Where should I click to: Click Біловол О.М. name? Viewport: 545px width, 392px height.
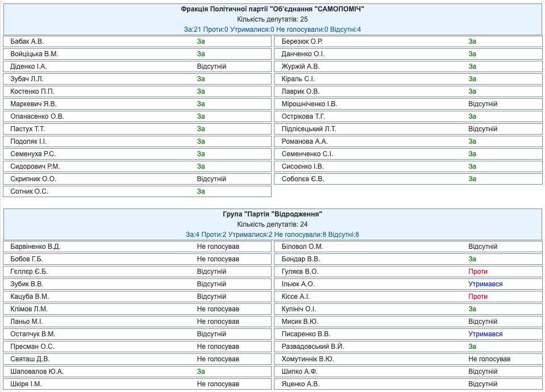[x=302, y=247]
